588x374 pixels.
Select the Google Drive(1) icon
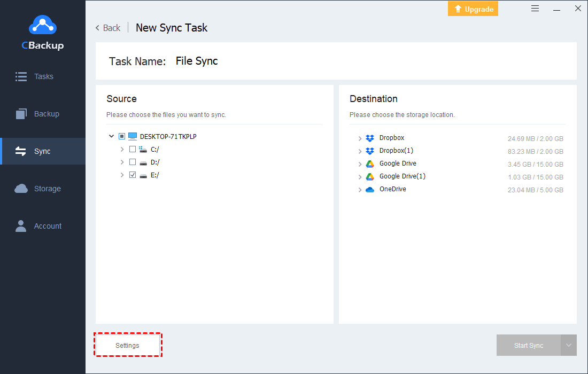pyautogui.click(x=370, y=177)
